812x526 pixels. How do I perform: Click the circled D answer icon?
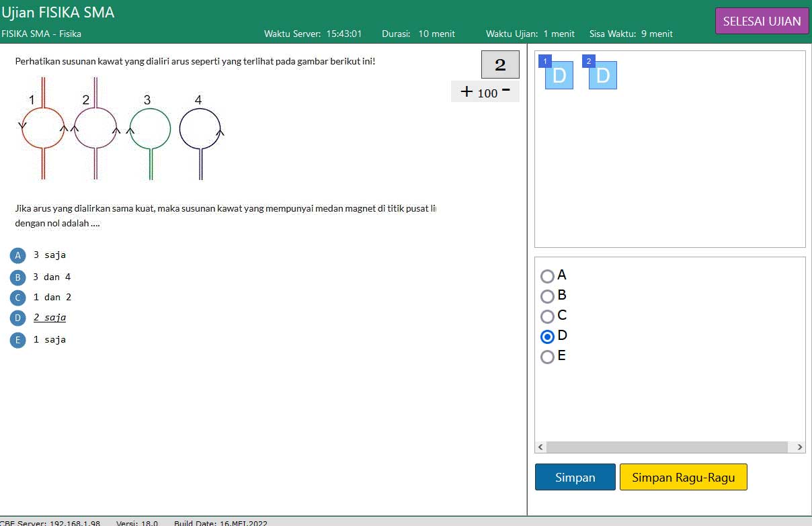[x=18, y=318]
